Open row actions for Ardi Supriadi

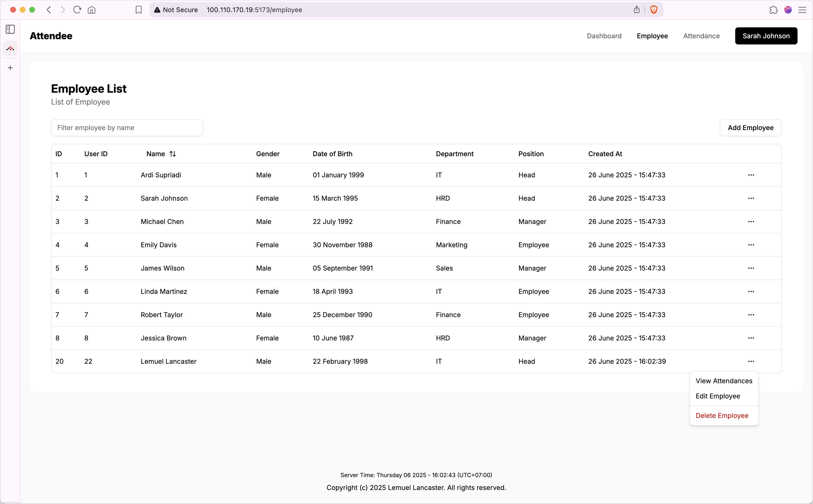coord(751,175)
